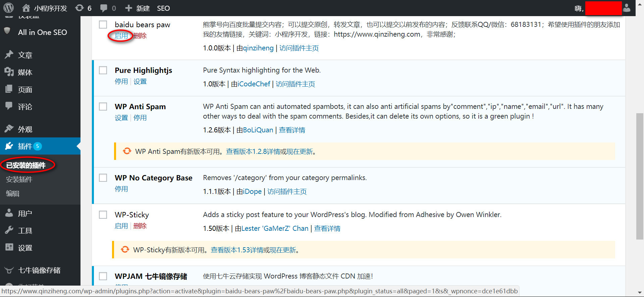The image size is (644, 297).
Task: Click the scrollbar down arrow
Action: 640,293
